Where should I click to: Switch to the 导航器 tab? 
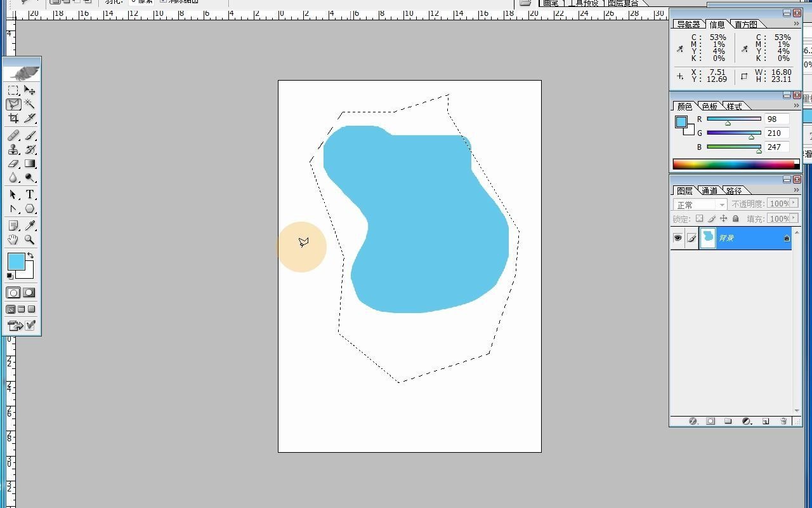[688, 24]
